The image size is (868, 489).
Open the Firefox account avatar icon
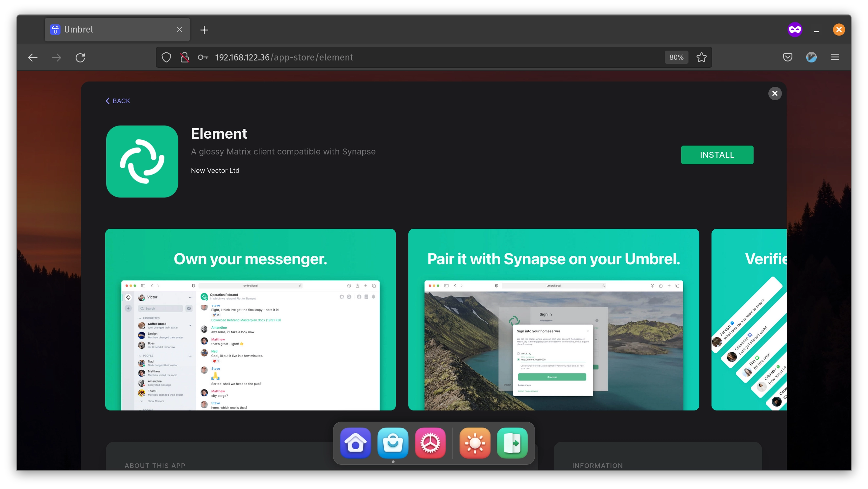pyautogui.click(x=811, y=57)
